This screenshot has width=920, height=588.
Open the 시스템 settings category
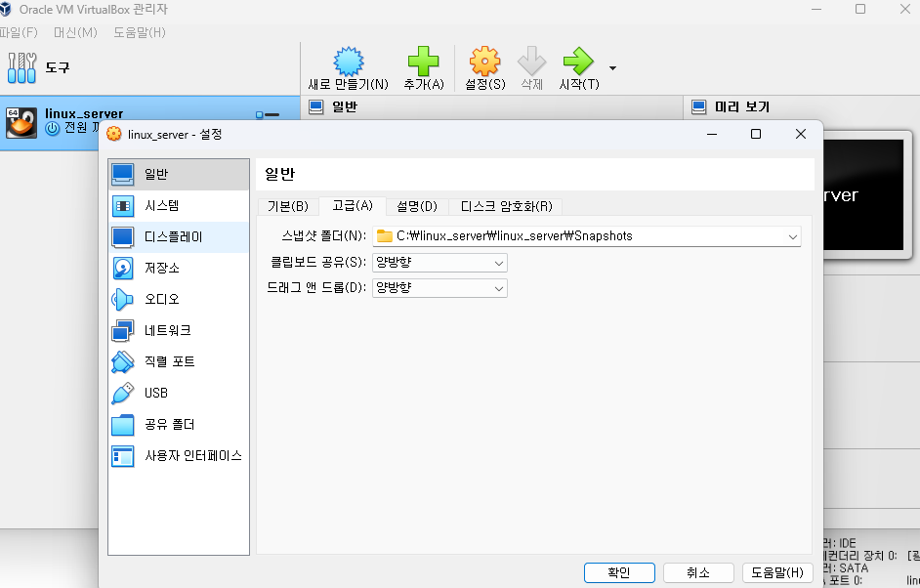[179, 206]
